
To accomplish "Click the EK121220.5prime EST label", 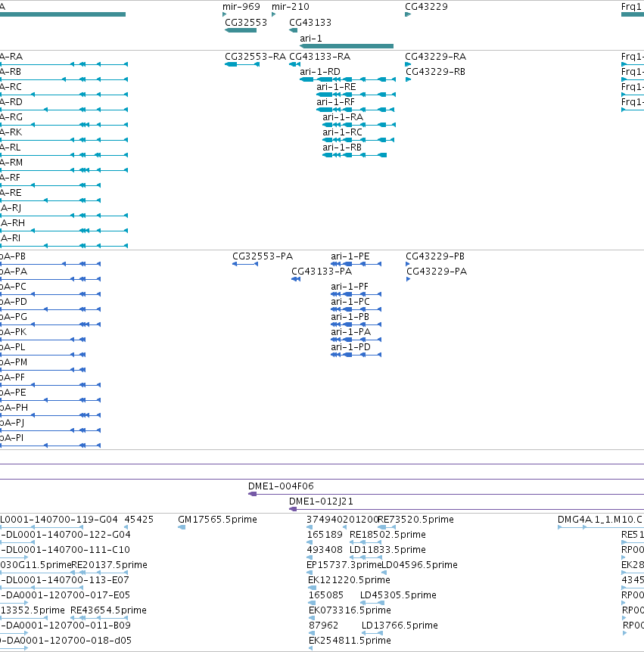I will 349,579.
